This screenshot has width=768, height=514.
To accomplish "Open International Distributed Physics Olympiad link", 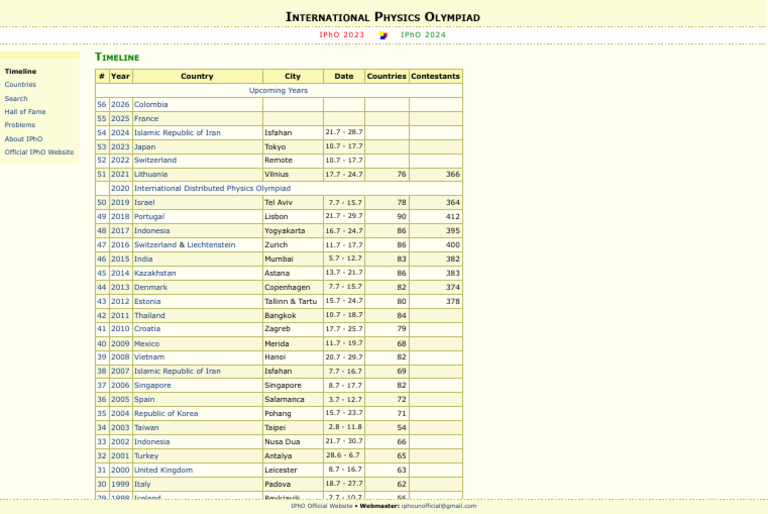I will tap(212, 188).
